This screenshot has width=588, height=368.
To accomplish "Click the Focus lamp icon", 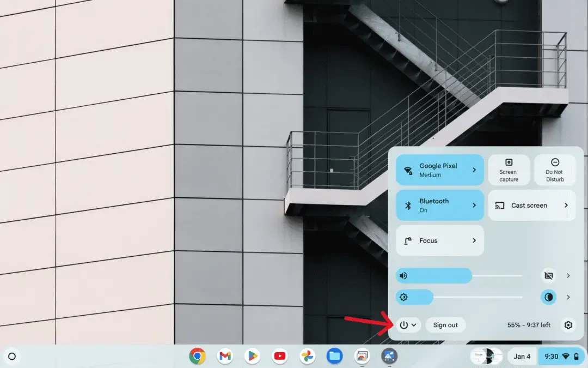I will [408, 241].
